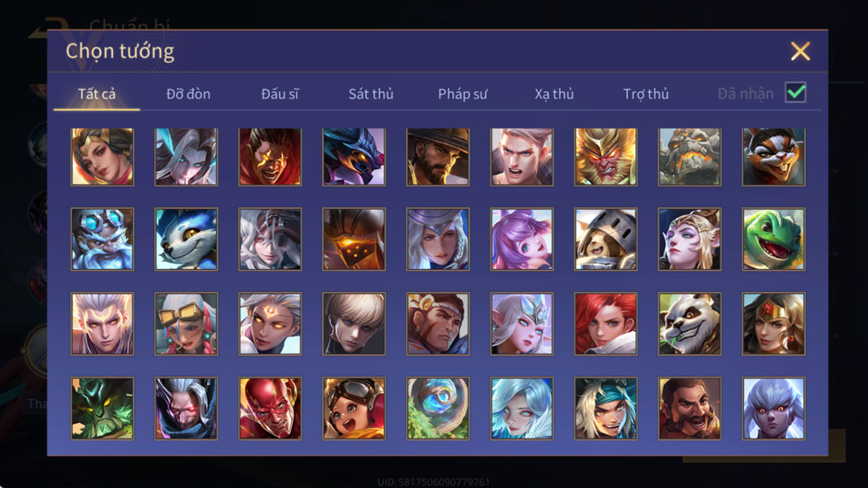Select the bearded cowboy hat hero
The image size is (868, 488).
(x=438, y=157)
